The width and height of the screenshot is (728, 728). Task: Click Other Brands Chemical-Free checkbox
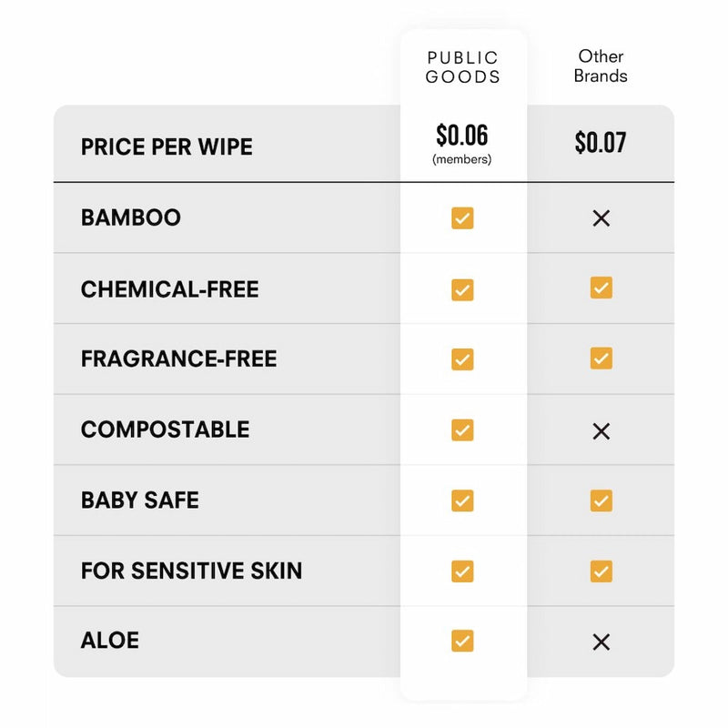[601, 288]
